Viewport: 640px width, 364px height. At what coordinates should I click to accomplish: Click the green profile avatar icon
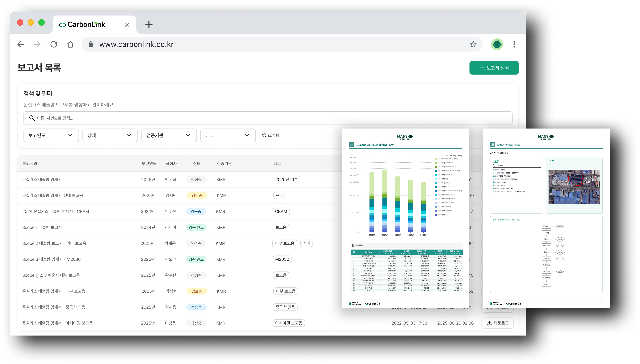coord(497,44)
